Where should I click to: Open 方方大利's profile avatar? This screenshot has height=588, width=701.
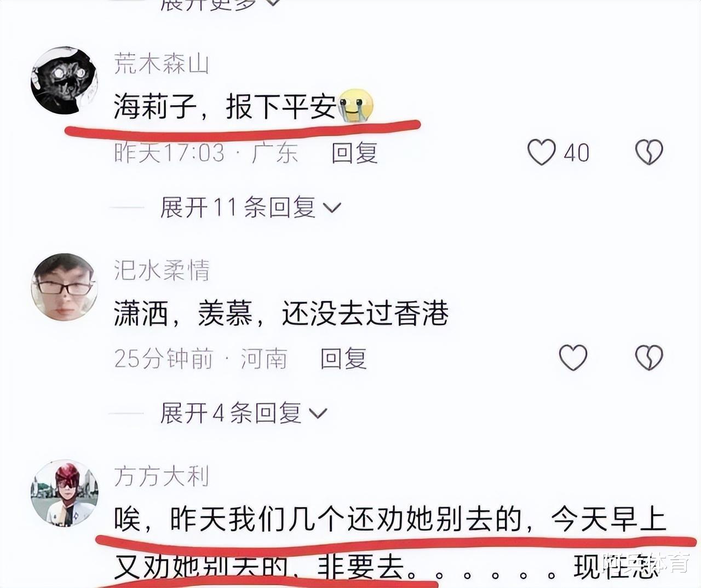64,493
